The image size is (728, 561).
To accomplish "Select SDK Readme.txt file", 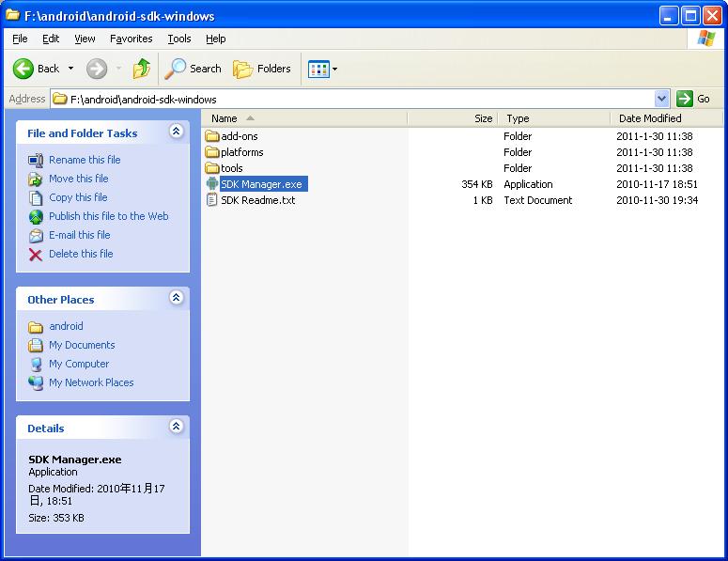I will pos(257,200).
